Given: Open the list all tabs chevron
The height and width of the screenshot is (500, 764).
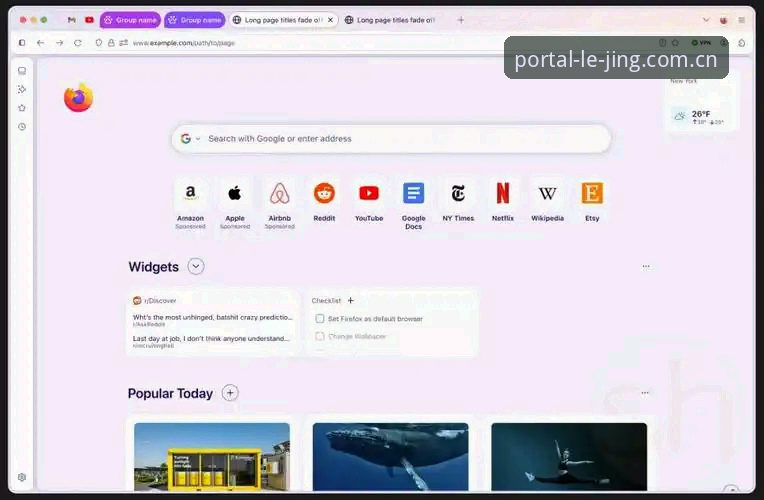Looking at the screenshot, I should click(x=706, y=20).
